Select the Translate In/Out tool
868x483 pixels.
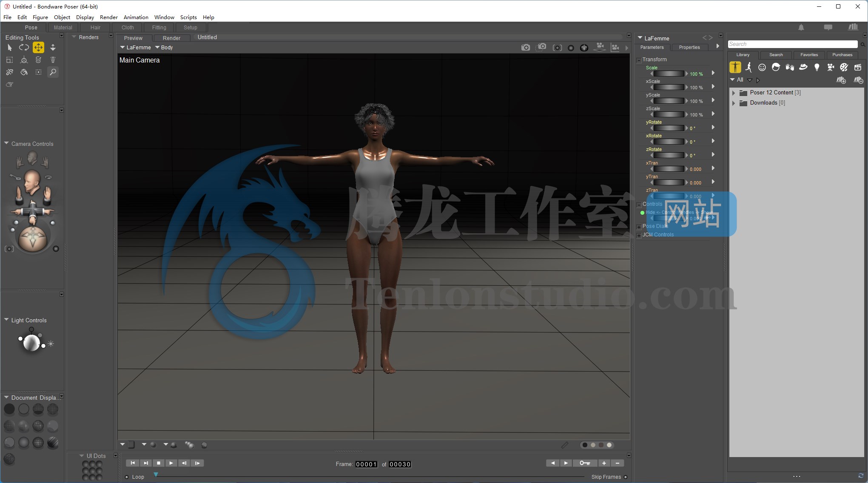click(53, 48)
